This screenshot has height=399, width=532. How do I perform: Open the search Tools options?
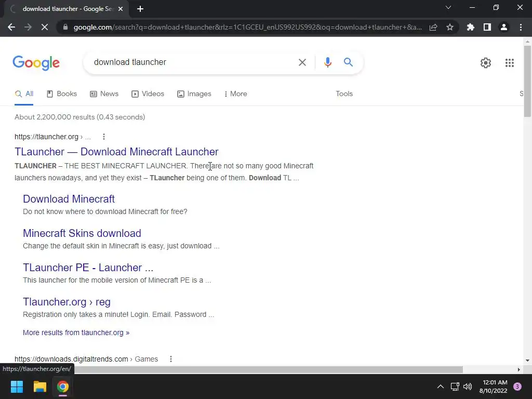coord(344,94)
